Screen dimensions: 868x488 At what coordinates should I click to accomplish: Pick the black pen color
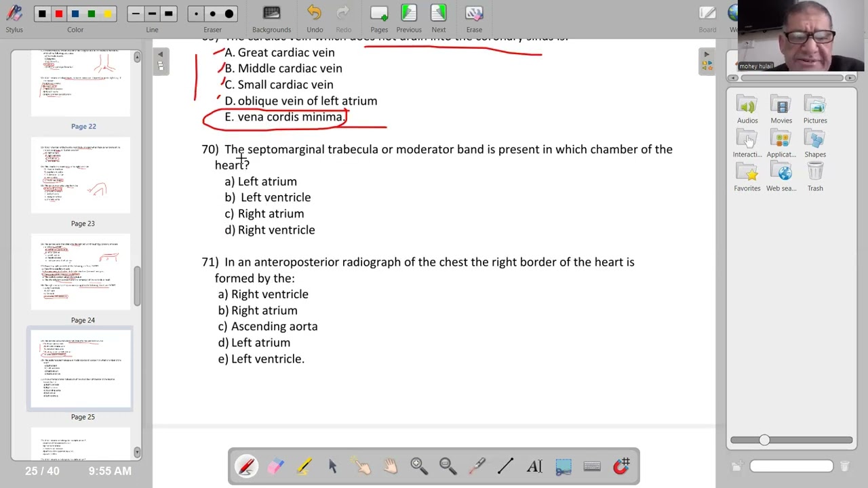click(42, 14)
